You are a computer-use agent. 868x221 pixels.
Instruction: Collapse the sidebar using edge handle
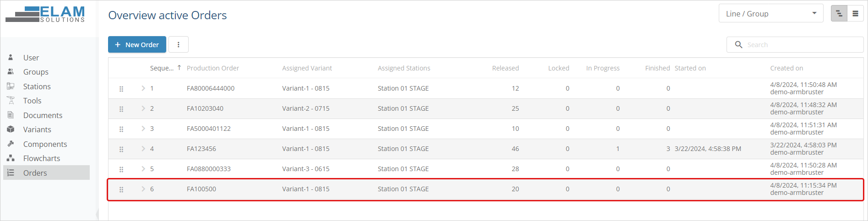(98, 214)
